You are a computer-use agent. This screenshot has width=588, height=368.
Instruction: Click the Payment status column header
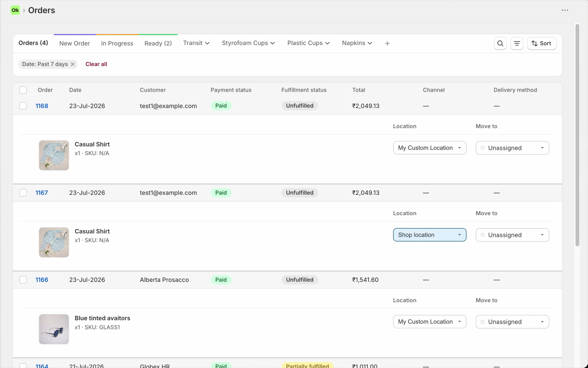tap(231, 90)
